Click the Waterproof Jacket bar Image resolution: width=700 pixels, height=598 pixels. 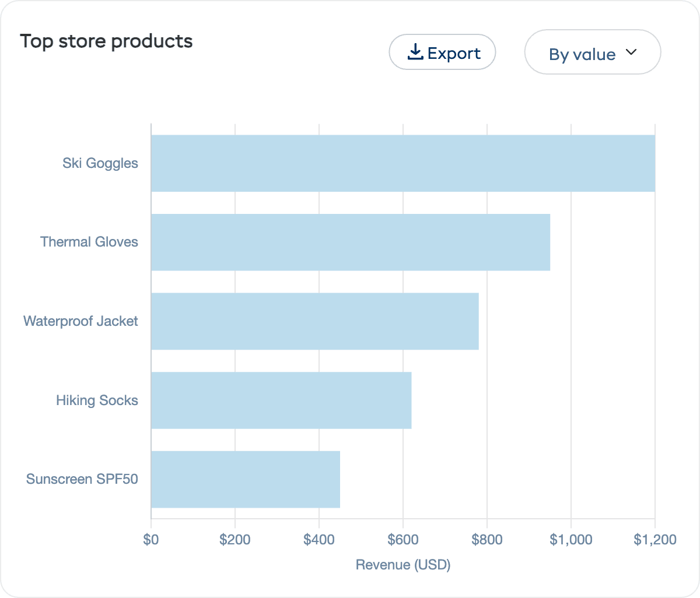point(315,321)
